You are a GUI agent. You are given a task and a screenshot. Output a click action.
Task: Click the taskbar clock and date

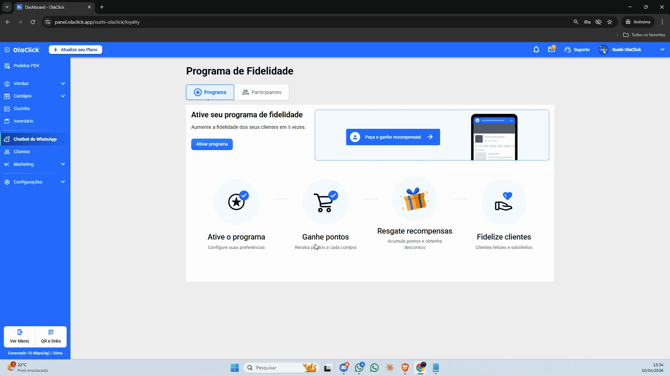click(653, 367)
